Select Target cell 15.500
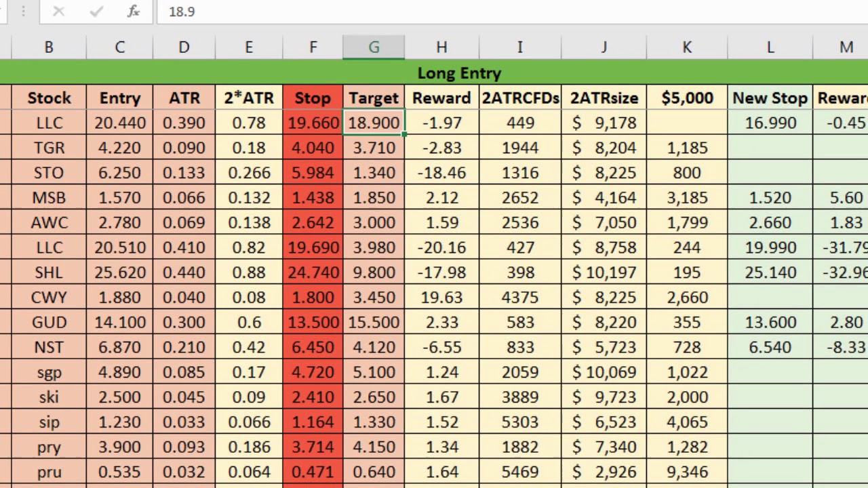The height and width of the screenshot is (488, 868). 374,322
